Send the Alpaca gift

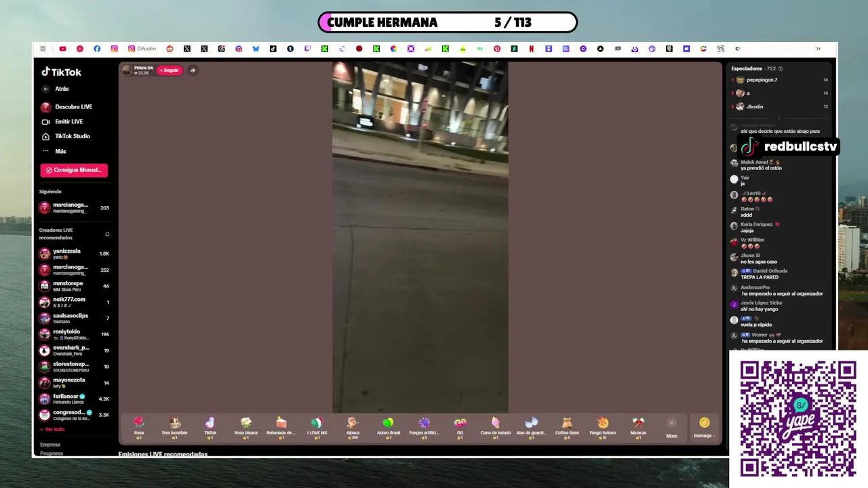pyautogui.click(x=353, y=428)
